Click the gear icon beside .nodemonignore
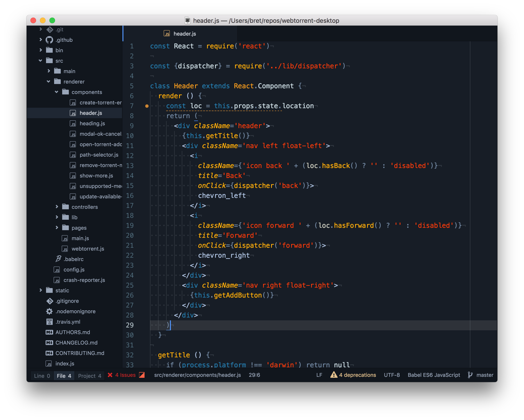The width and height of the screenshot is (524, 420). click(49, 312)
